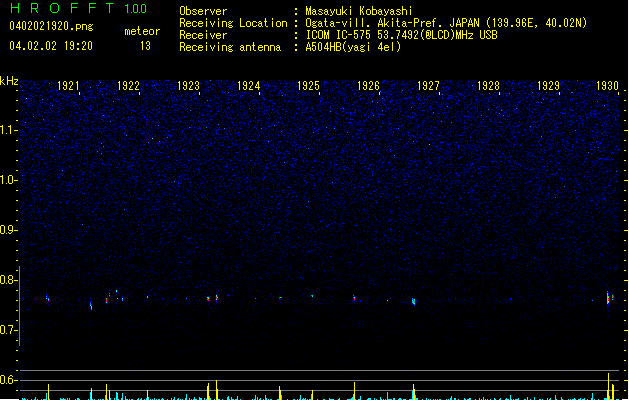629x400 pixels.
Task: Click the Observer name Masayuki Kobayashi
Action: 359,11
